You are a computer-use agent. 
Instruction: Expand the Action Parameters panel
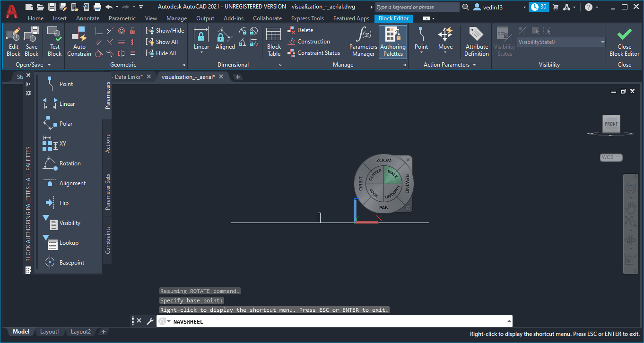tap(450, 65)
